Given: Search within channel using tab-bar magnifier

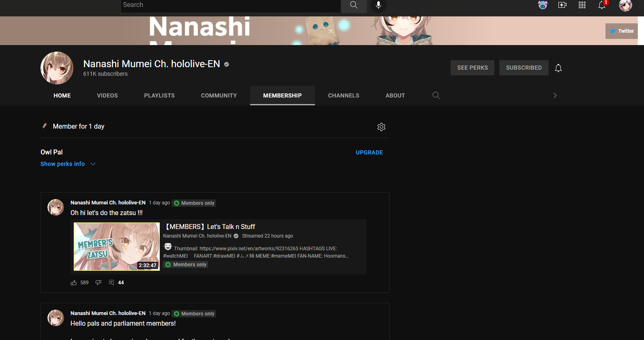Looking at the screenshot, I should (436, 95).
